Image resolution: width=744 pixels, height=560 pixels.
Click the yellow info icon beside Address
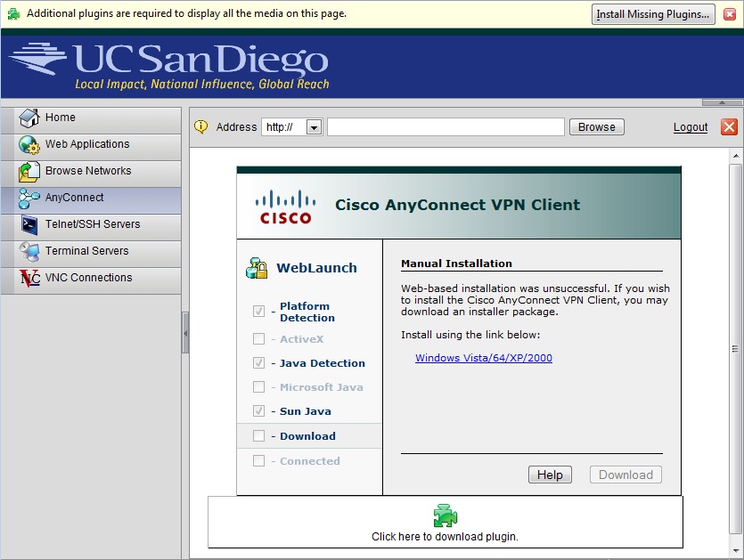point(201,126)
